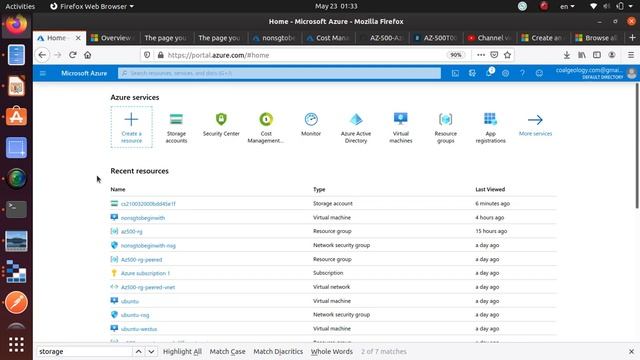Open Security Center service
Image resolution: width=640 pixels, height=360 pixels.
[221, 124]
